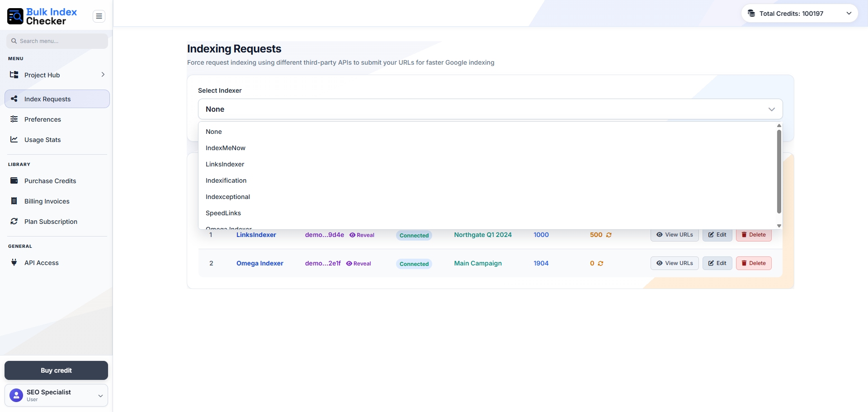Click dropdown scrollbar down arrow
Screen dimensions: 868x412
tap(779, 226)
